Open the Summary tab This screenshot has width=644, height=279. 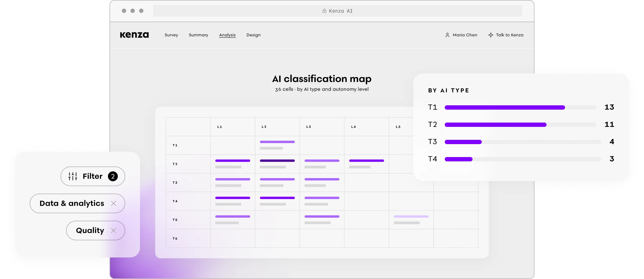click(198, 35)
